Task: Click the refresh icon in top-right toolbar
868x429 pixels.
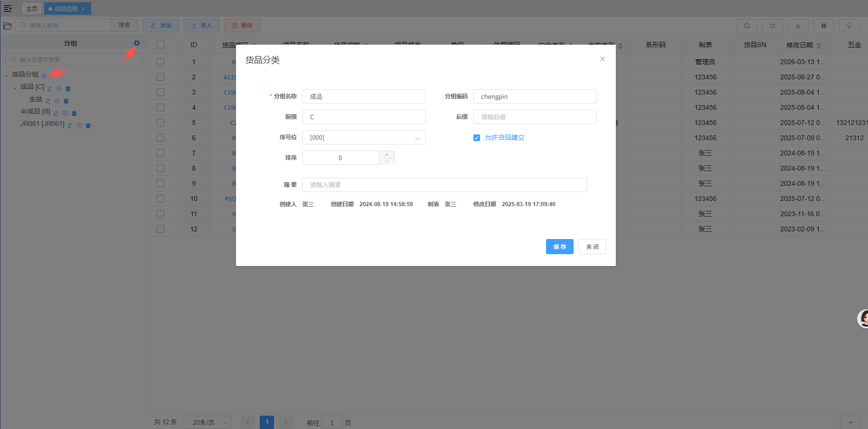Action: (x=772, y=26)
